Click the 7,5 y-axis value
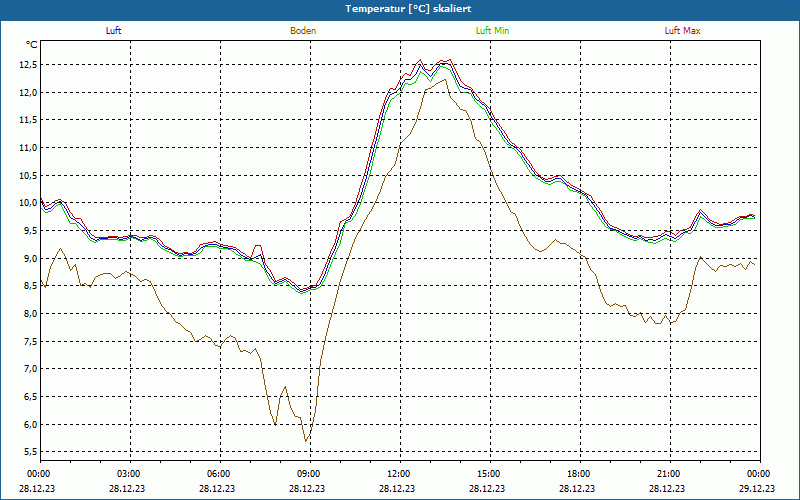800x500 pixels. click(x=30, y=341)
